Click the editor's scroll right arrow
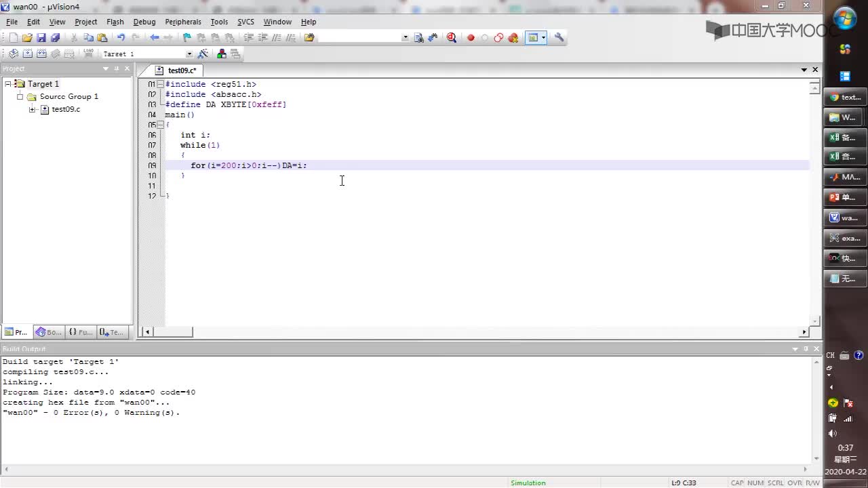 pyautogui.click(x=804, y=332)
